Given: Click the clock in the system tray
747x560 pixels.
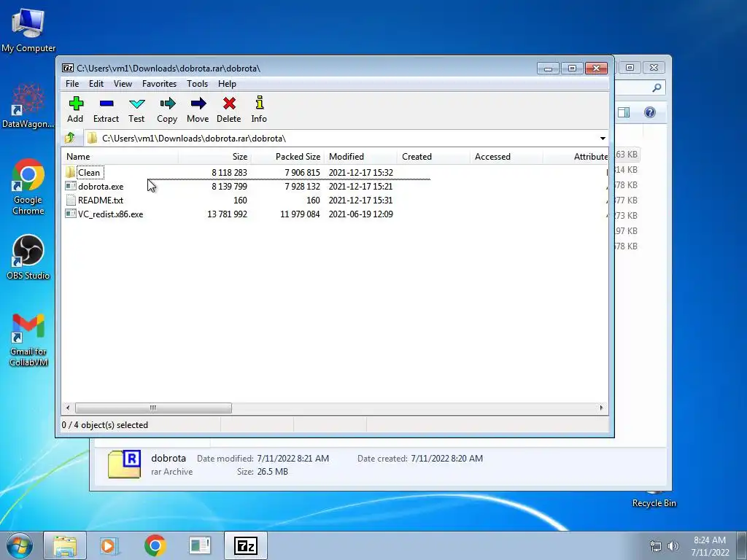Looking at the screenshot, I should pos(710,546).
